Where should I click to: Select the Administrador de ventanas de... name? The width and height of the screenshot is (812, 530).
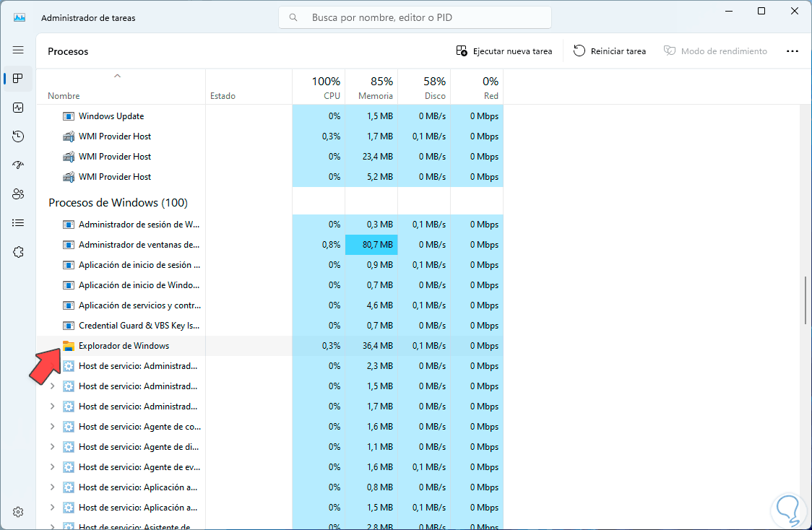[x=139, y=245]
